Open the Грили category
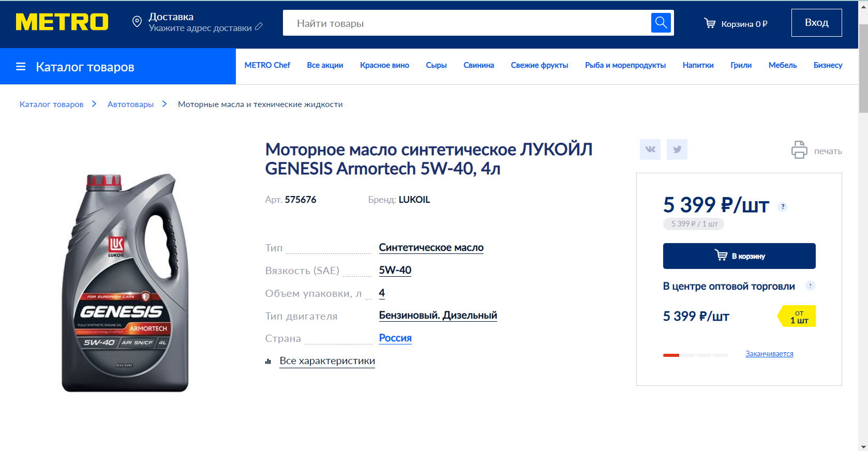This screenshot has width=868, height=451. pyautogui.click(x=741, y=65)
